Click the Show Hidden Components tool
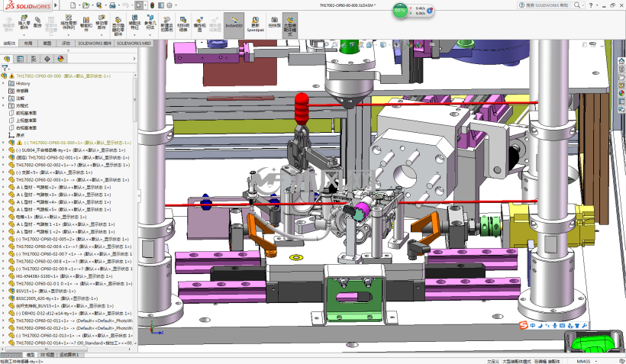626x364 pixels. click(x=118, y=25)
